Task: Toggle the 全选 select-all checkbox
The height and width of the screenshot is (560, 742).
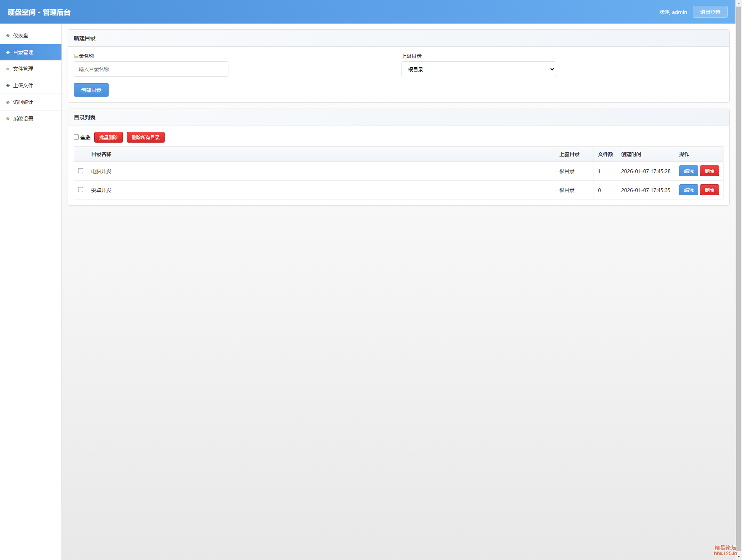Action: [x=77, y=137]
